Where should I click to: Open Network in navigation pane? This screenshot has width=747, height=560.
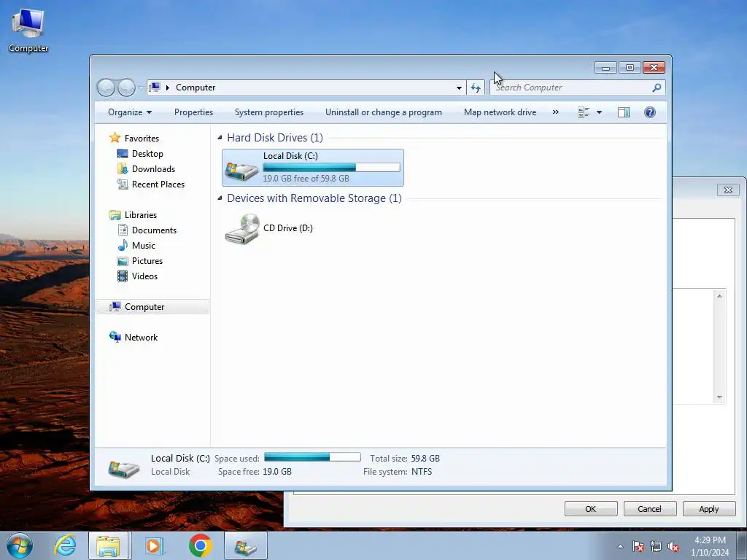point(141,338)
